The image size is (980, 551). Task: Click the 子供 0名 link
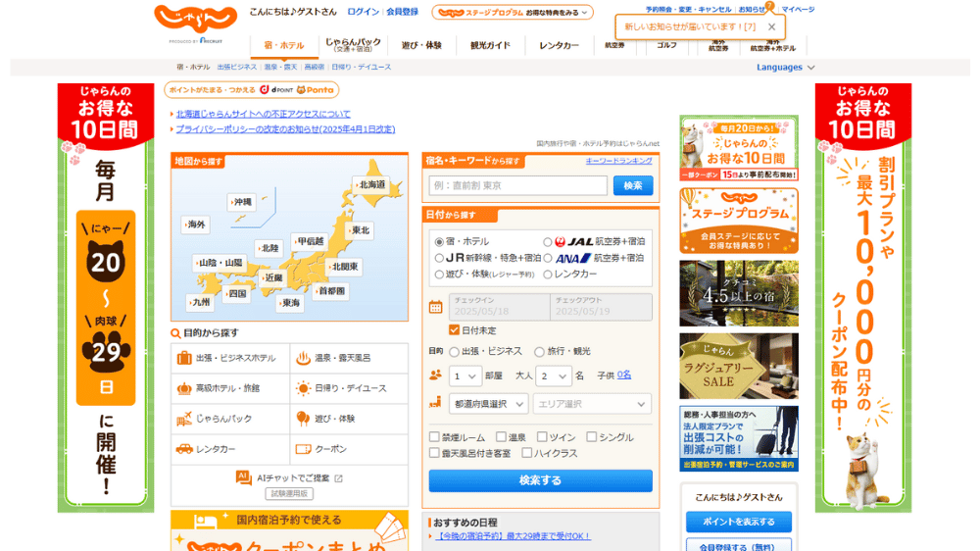(x=623, y=376)
